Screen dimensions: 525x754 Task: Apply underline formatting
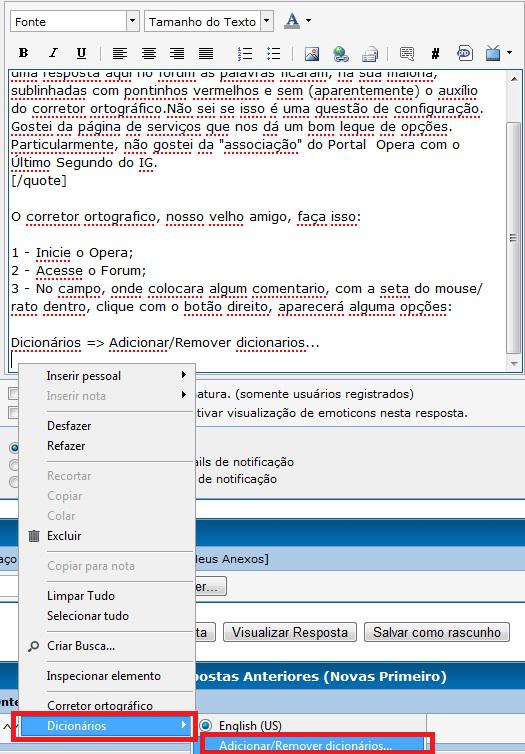(x=81, y=53)
